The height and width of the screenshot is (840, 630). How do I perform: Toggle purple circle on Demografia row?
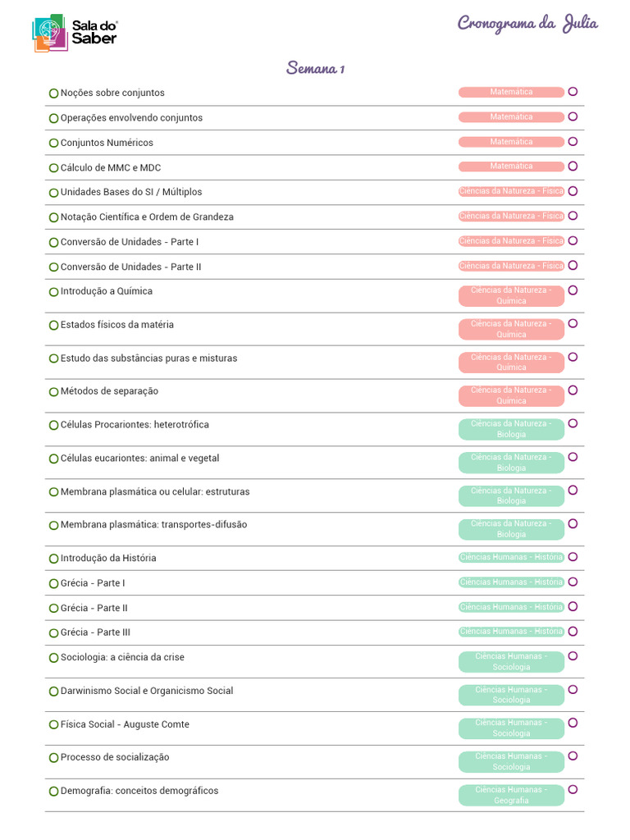click(x=573, y=789)
